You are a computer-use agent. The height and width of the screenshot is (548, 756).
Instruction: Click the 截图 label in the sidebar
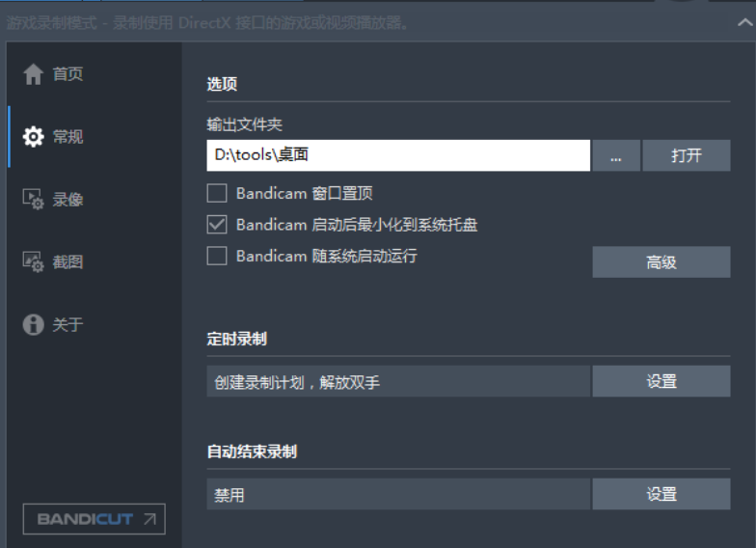[67, 262]
